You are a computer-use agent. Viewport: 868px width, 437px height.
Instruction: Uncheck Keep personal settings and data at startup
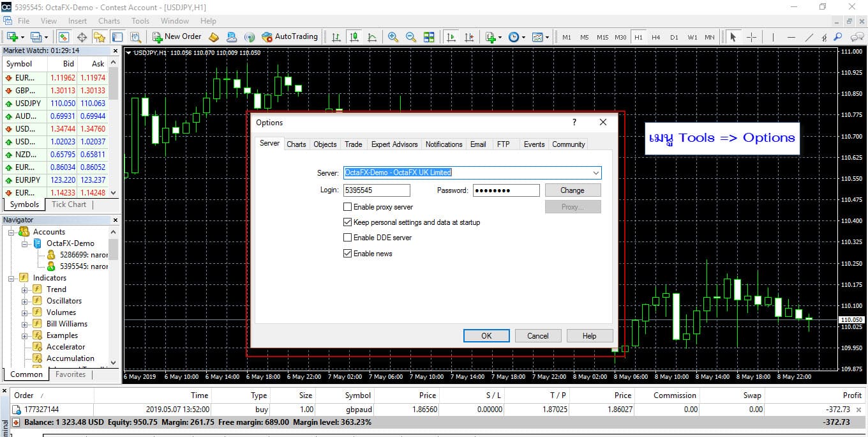click(348, 222)
